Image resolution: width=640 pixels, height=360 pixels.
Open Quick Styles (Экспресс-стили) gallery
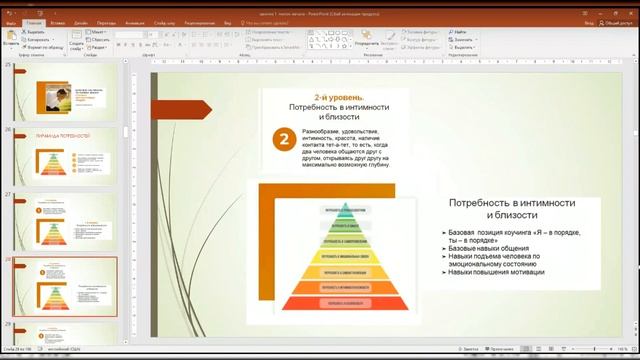tap(390, 40)
